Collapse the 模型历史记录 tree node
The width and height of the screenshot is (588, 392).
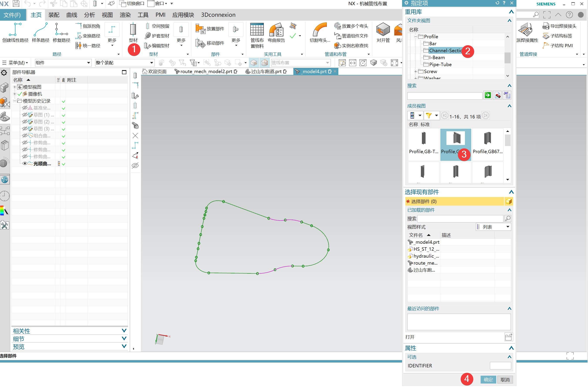(15, 101)
